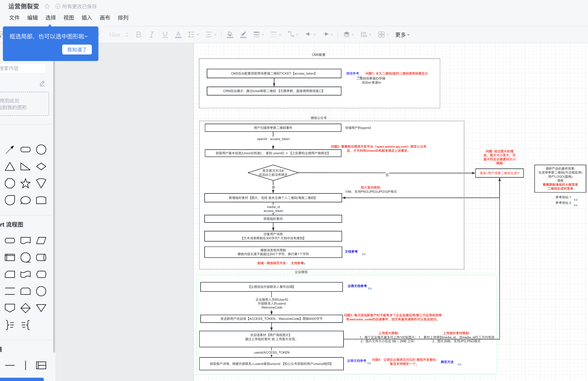The image size is (588, 381).
Task: Select the swimlane pool shape
Action: click(x=41, y=365)
